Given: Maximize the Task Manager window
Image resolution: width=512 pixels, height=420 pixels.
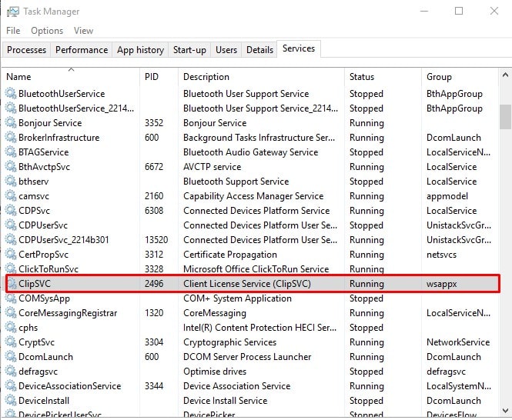Looking at the screenshot, I should point(459,11).
